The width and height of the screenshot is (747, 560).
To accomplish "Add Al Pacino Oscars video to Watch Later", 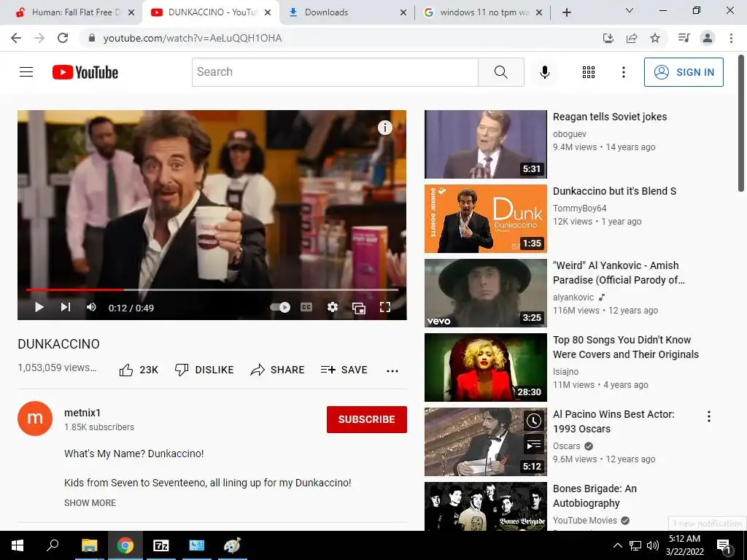I will coord(533,421).
